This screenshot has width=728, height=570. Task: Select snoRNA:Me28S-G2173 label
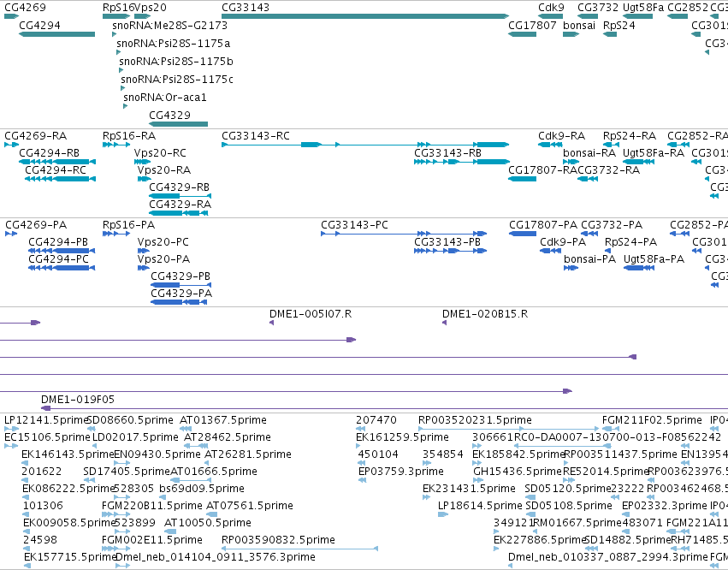(x=170, y=26)
